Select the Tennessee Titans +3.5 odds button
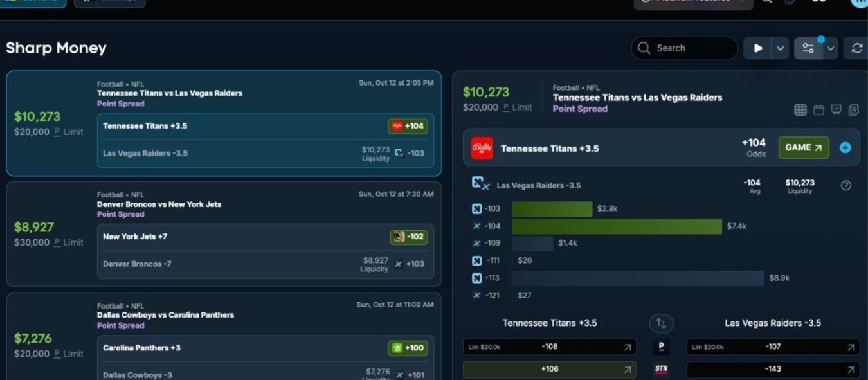868x380 pixels. (x=408, y=126)
